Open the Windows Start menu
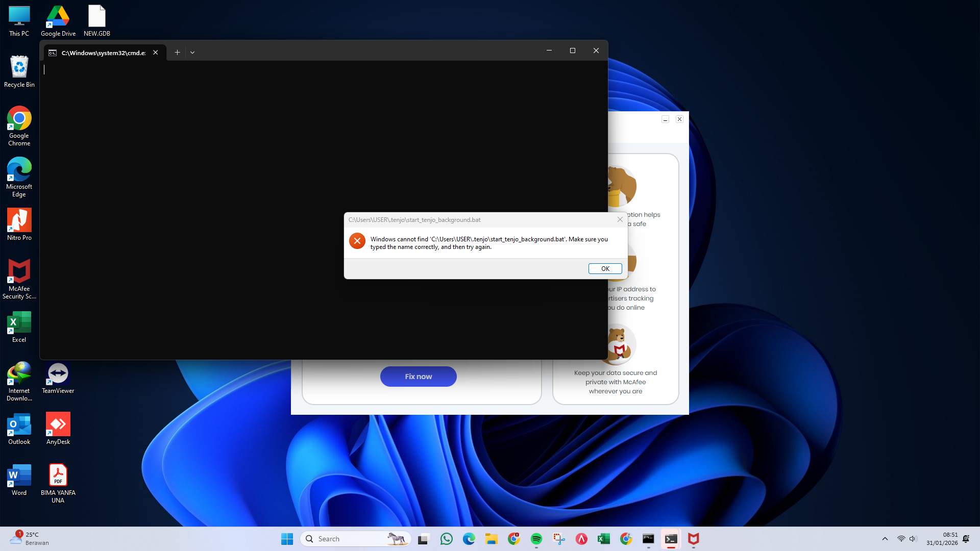The image size is (980, 551). 287,538
